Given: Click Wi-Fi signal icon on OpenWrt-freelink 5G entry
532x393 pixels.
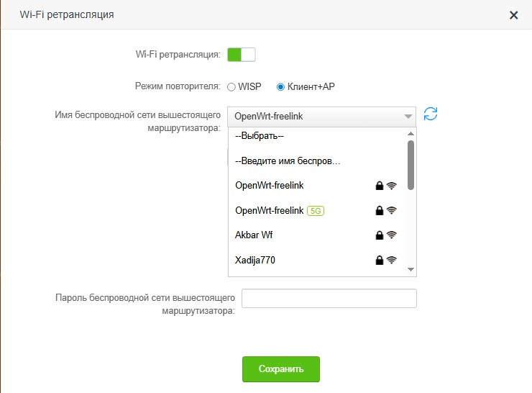Looking at the screenshot, I should (392, 210).
